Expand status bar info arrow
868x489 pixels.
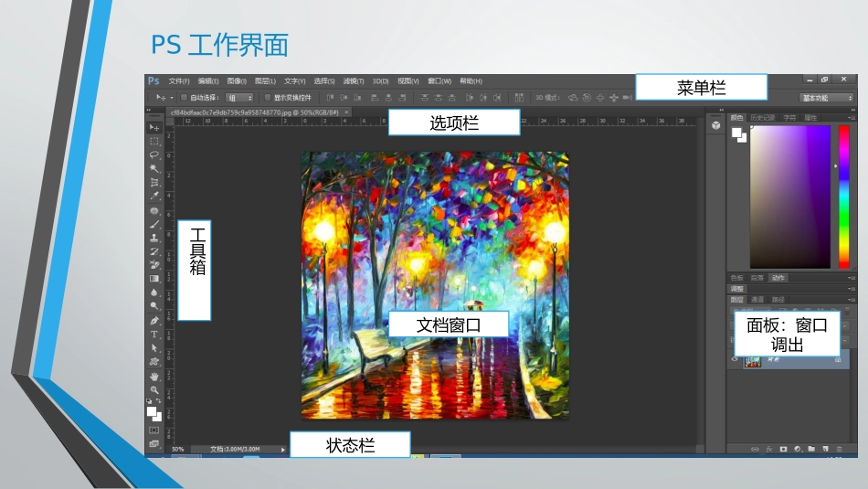point(283,449)
